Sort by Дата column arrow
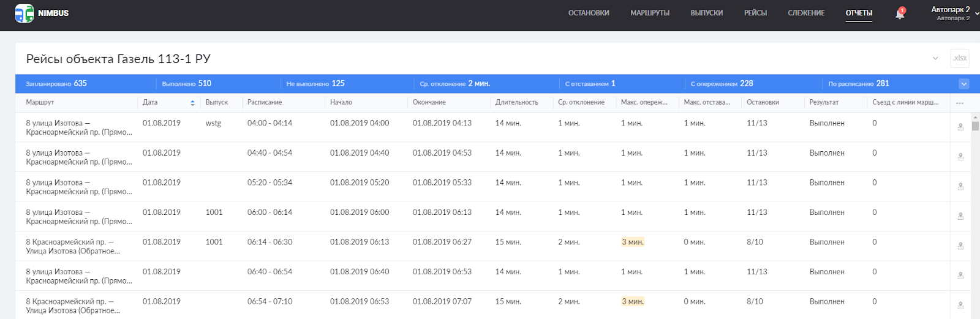980x319 pixels. 192,103
